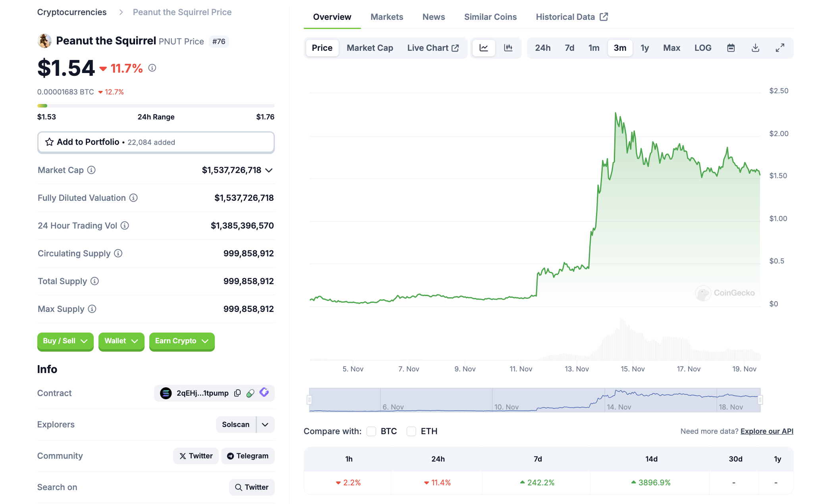
Task: Open the calendar date range picker
Action: pyautogui.click(x=731, y=48)
